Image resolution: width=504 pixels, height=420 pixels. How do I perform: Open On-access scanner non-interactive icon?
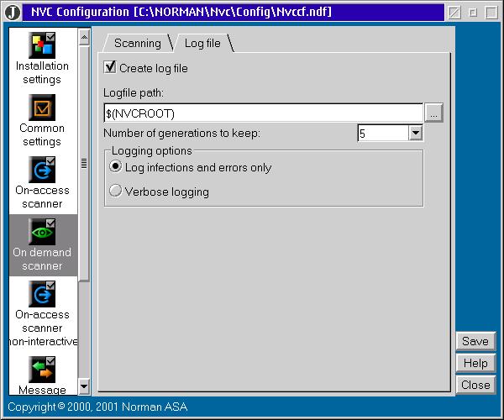42,294
